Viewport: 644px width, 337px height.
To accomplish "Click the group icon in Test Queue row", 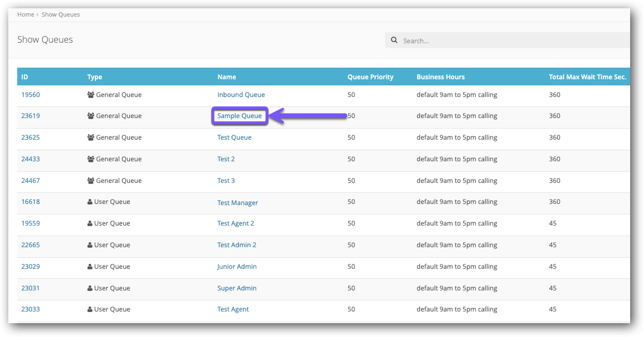I will pyautogui.click(x=91, y=138).
